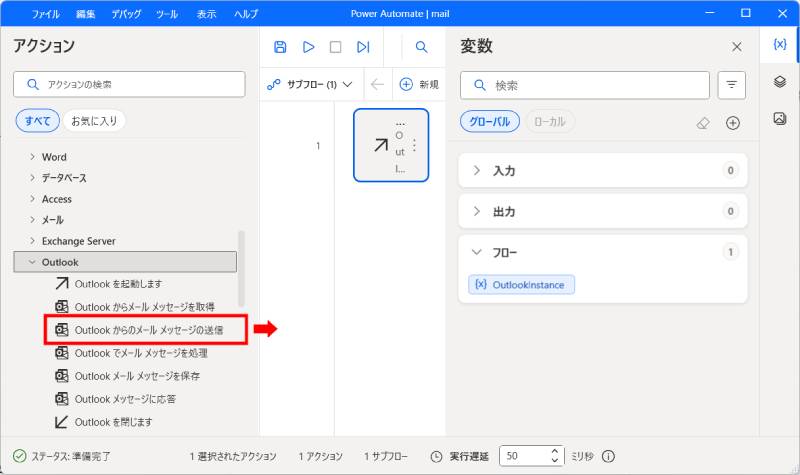The height and width of the screenshot is (475, 800).
Task: Open flow search with the magnifier icon
Action: click(x=421, y=47)
